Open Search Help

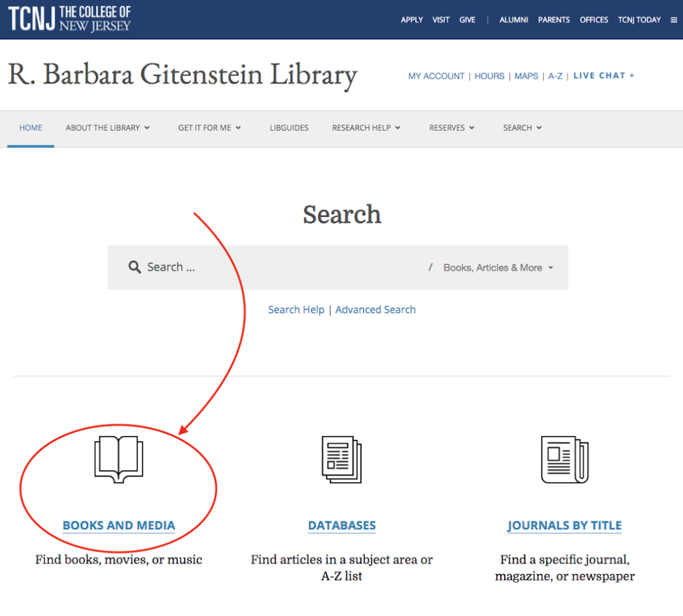[x=296, y=309]
